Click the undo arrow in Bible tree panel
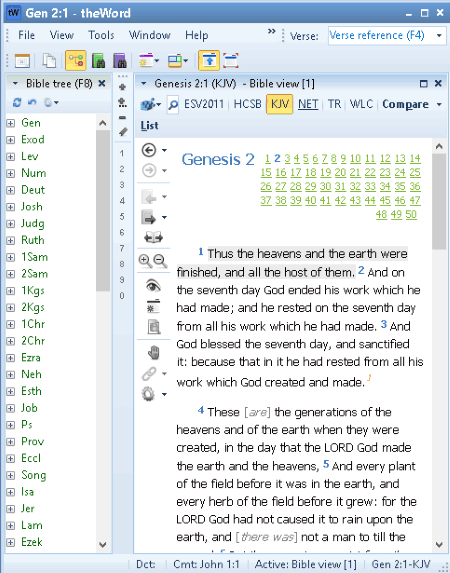Screen dimensions: 450x573 click(x=32, y=103)
